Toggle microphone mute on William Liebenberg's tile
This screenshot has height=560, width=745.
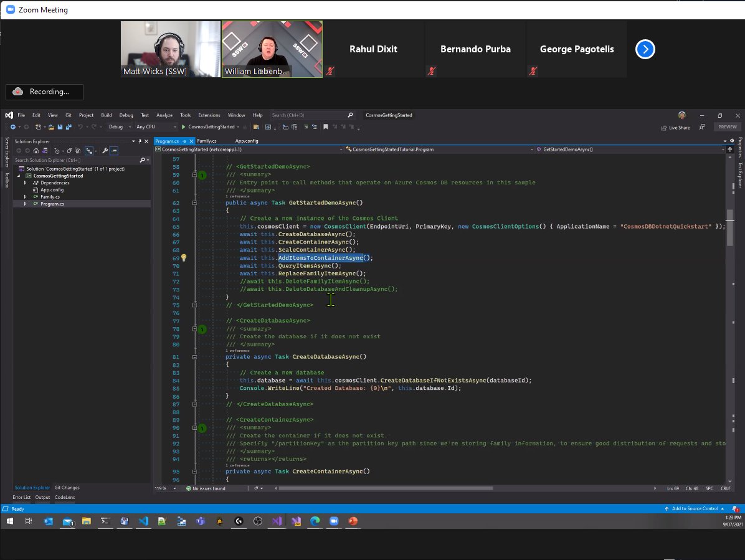click(x=330, y=71)
